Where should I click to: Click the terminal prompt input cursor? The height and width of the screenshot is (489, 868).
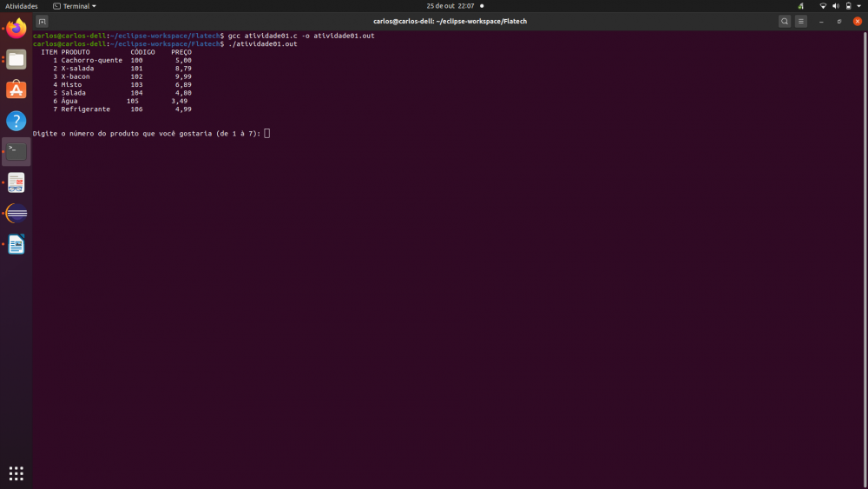(x=267, y=133)
